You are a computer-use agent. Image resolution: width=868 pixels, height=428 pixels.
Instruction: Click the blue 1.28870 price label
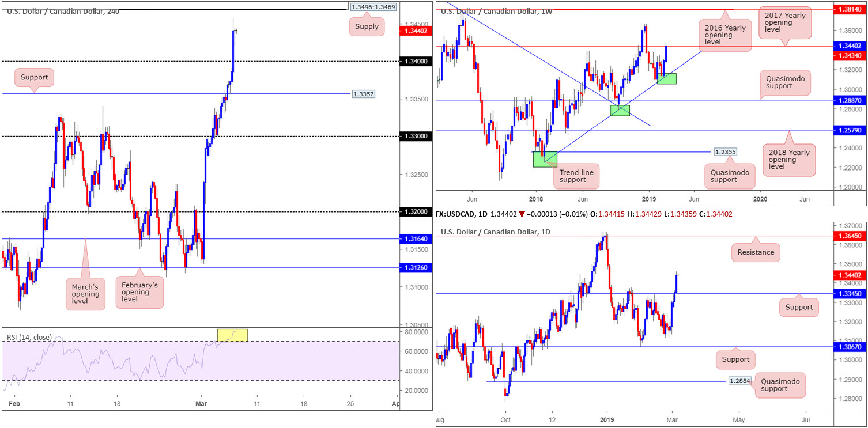click(850, 100)
